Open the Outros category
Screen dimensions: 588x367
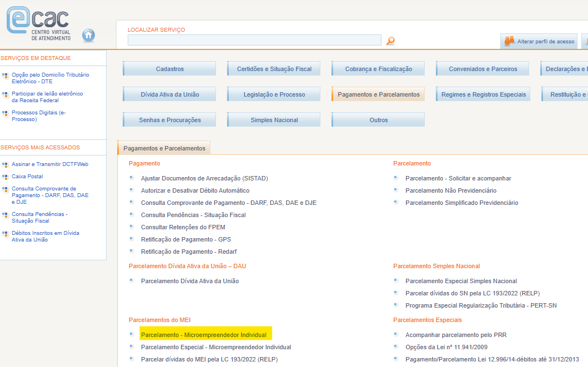(x=378, y=119)
